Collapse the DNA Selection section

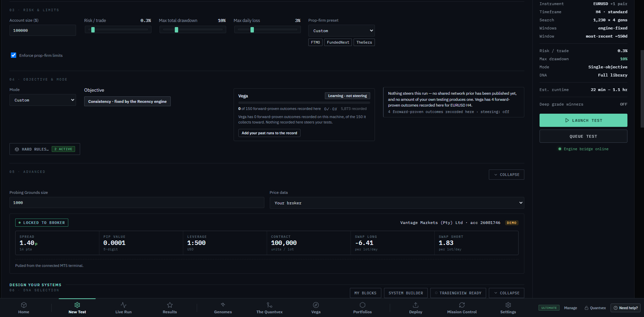coord(506,293)
